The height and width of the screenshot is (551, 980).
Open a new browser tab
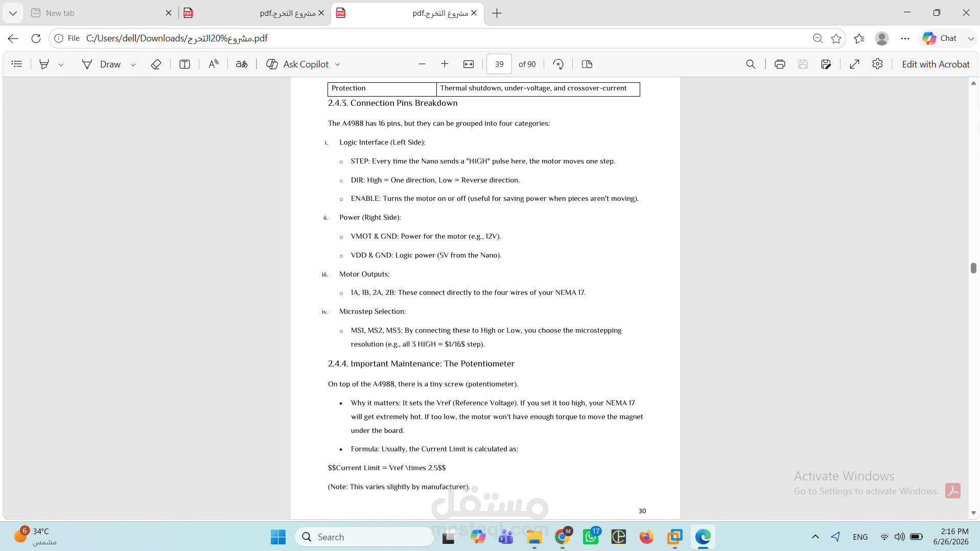click(x=497, y=13)
